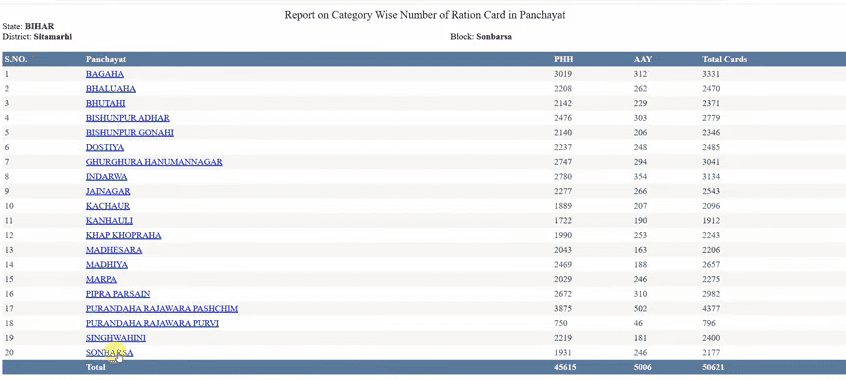Open BISHUNPUR GONAHI panchayat details

[129, 132]
